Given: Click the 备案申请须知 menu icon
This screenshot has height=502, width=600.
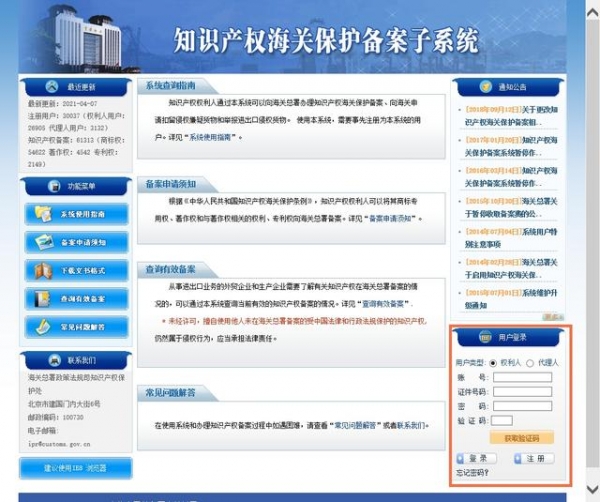Looking at the screenshot, I should (43, 242).
